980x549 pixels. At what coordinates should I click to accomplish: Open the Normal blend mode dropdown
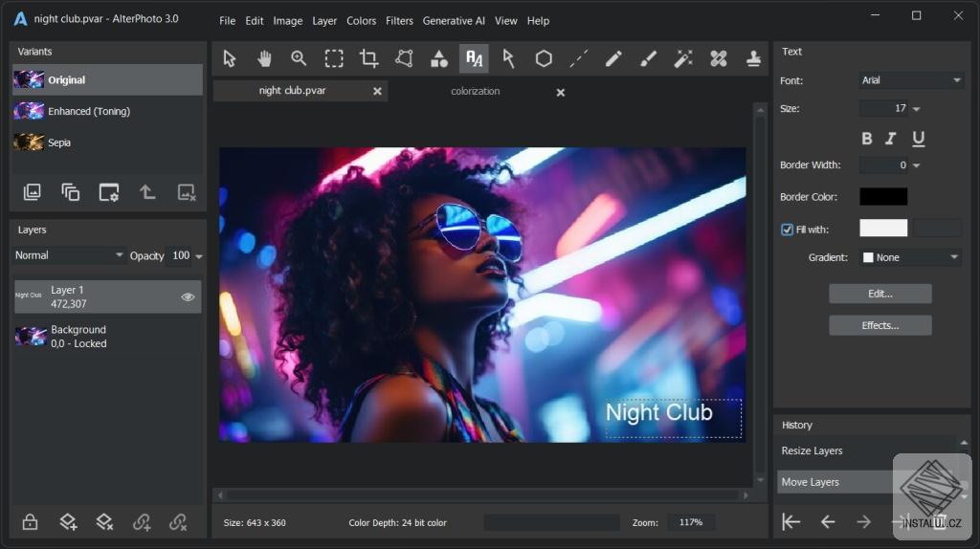point(69,255)
